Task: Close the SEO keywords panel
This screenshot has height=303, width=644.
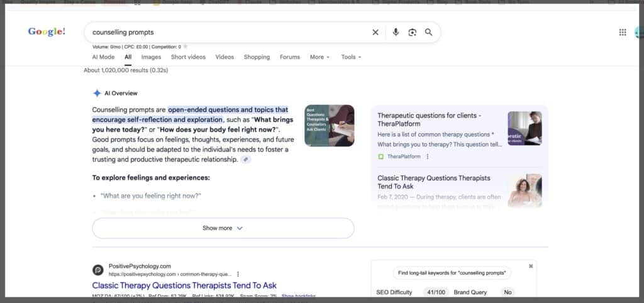Action: tap(531, 266)
